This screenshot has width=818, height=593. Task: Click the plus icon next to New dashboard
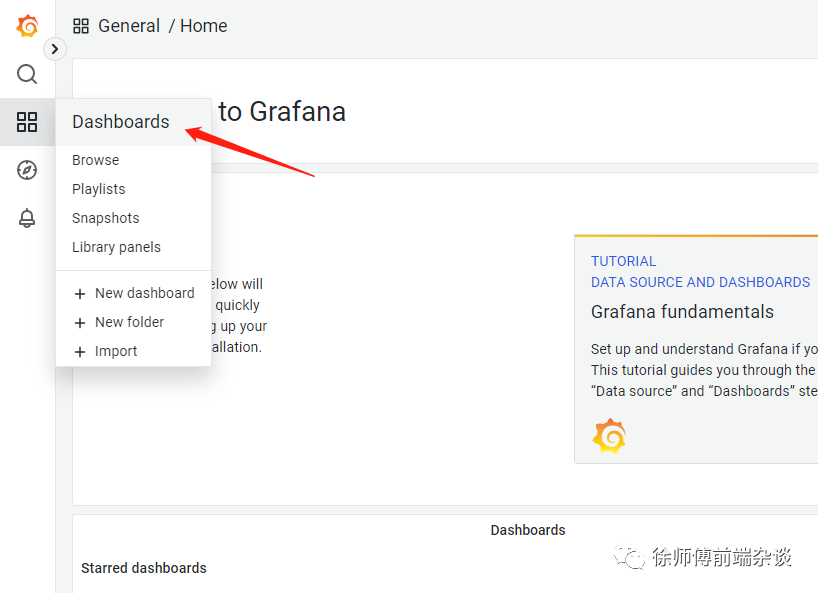click(x=80, y=294)
